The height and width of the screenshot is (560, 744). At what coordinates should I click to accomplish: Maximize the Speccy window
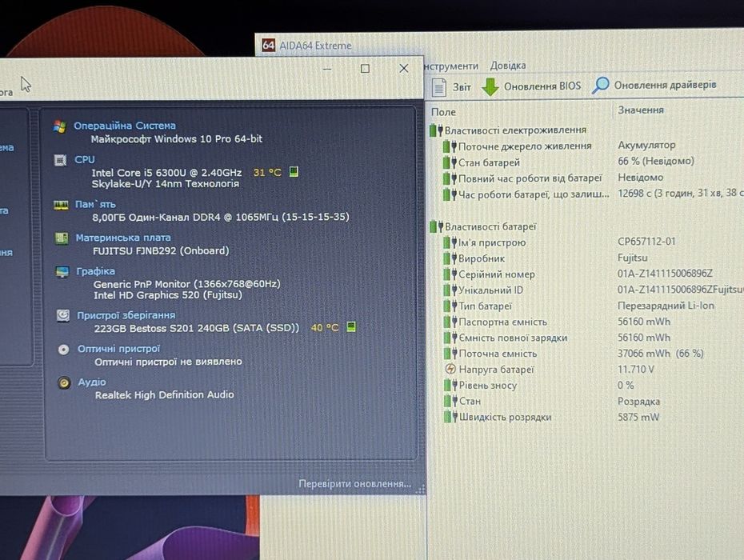point(365,69)
